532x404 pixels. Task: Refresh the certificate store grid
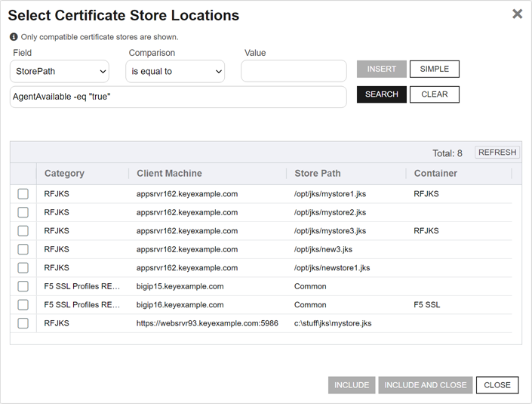(x=497, y=153)
